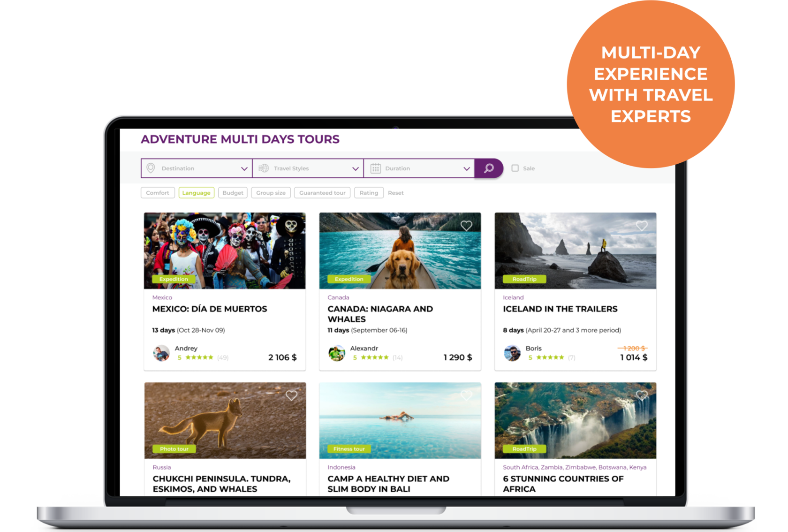Enable the Sale checkbox

click(x=515, y=168)
